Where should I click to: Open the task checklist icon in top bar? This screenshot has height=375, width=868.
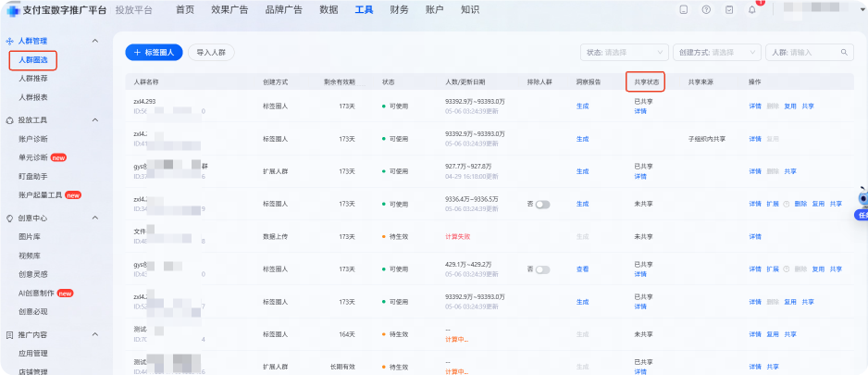click(x=729, y=10)
